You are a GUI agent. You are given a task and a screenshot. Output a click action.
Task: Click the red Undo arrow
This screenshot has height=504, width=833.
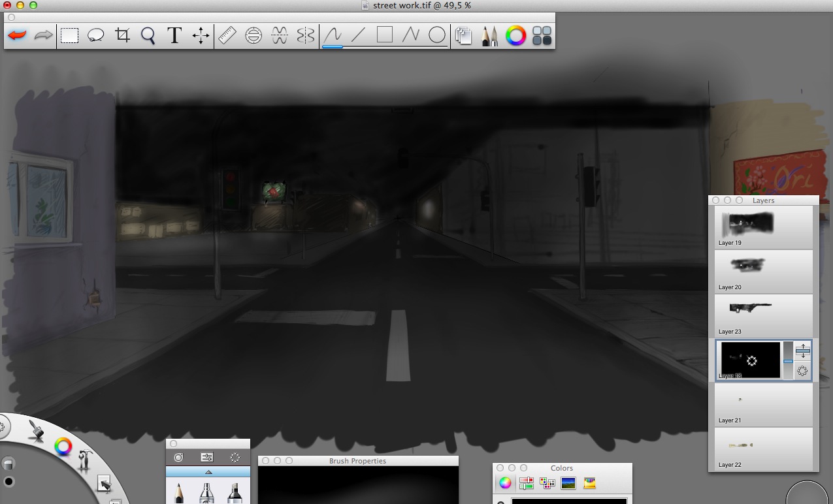(x=18, y=35)
